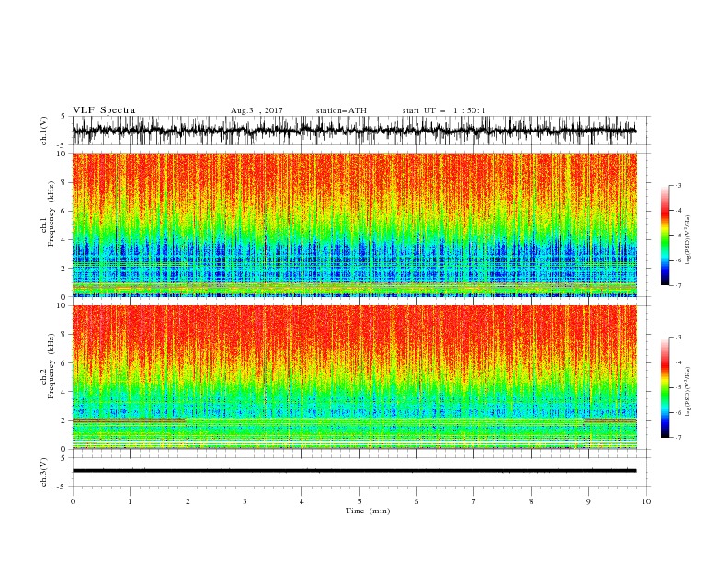Viewport: 728px width, 563px height.
Task: Select the "ch.2 Frequency (kHz)" axis label
Action: [49, 365]
